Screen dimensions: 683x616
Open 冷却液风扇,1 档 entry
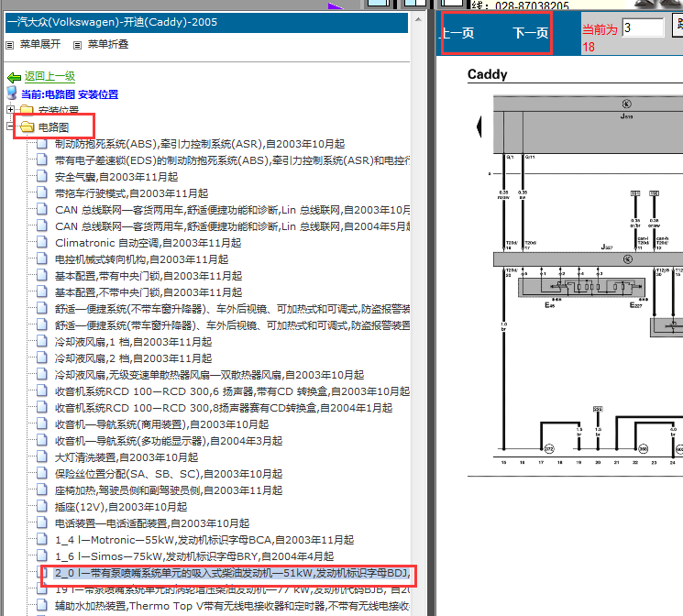[133, 342]
